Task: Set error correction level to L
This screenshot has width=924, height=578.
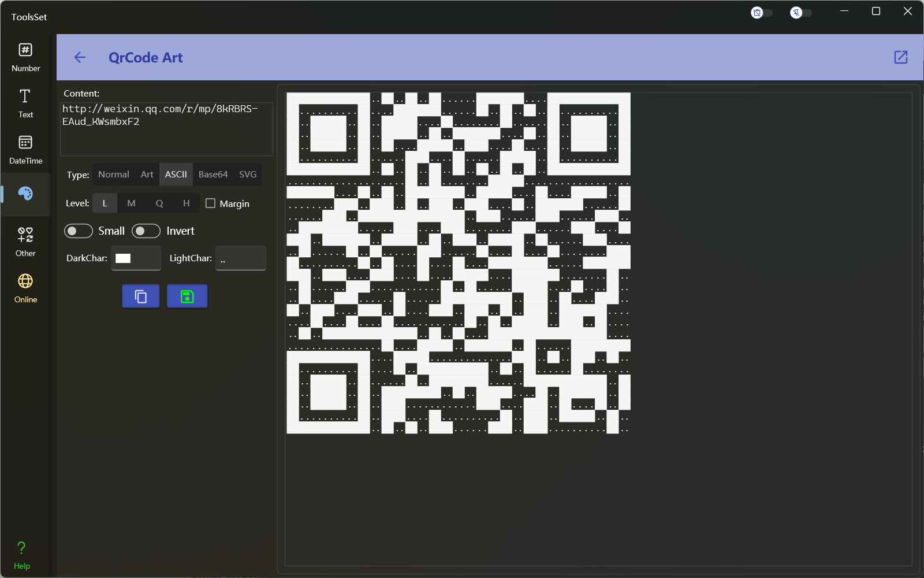Action: click(x=105, y=203)
